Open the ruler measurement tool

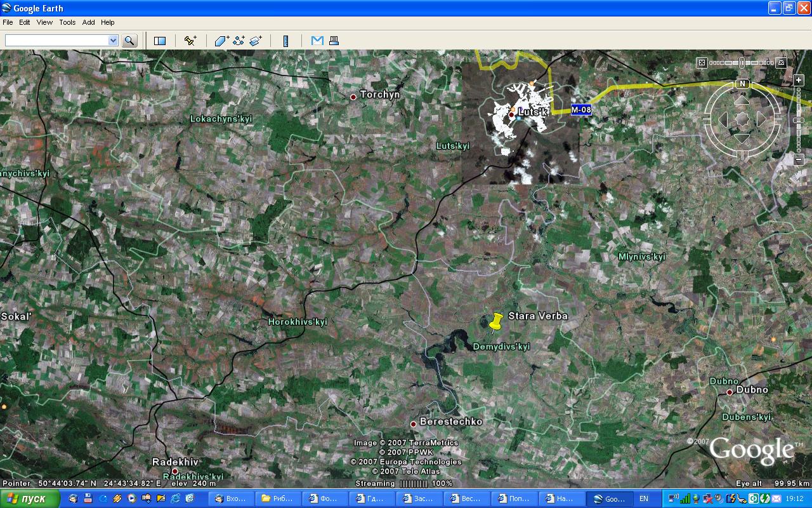(286, 41)
